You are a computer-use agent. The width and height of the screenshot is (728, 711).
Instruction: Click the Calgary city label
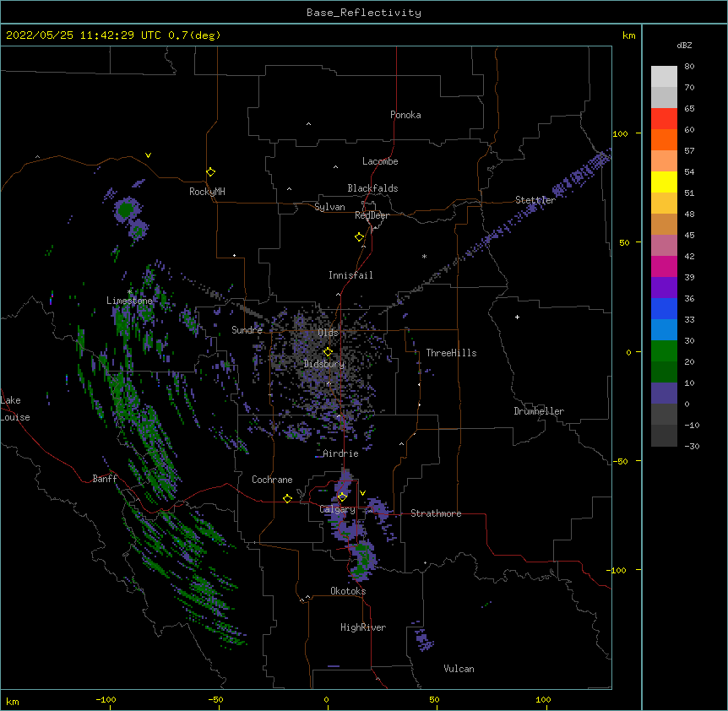click(x=338, y=509)
